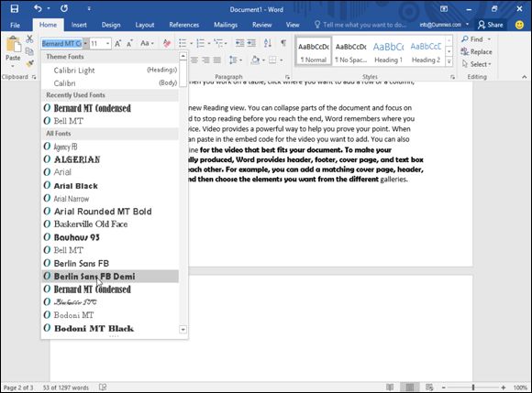Click the zoom in plus button

[504, 388]
